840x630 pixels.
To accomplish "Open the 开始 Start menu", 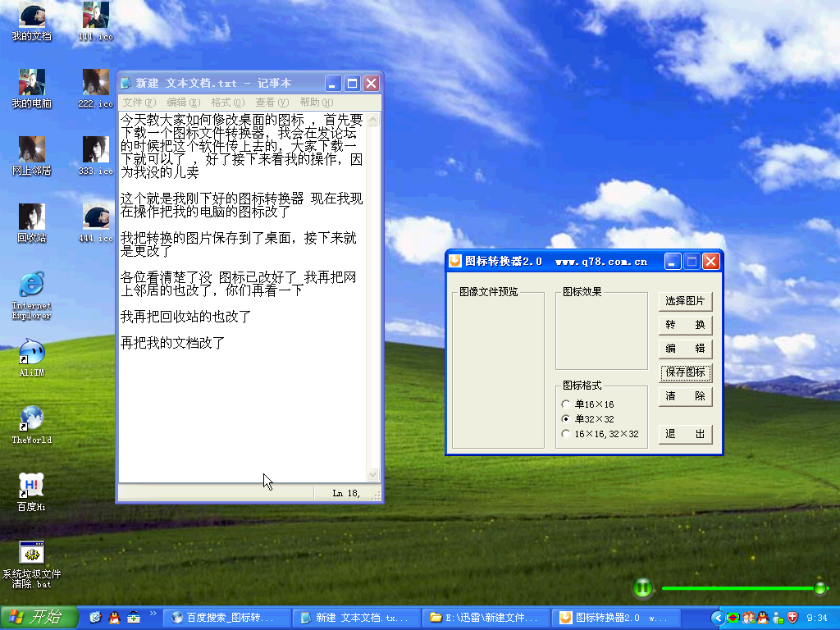I will tap(39, 617).
